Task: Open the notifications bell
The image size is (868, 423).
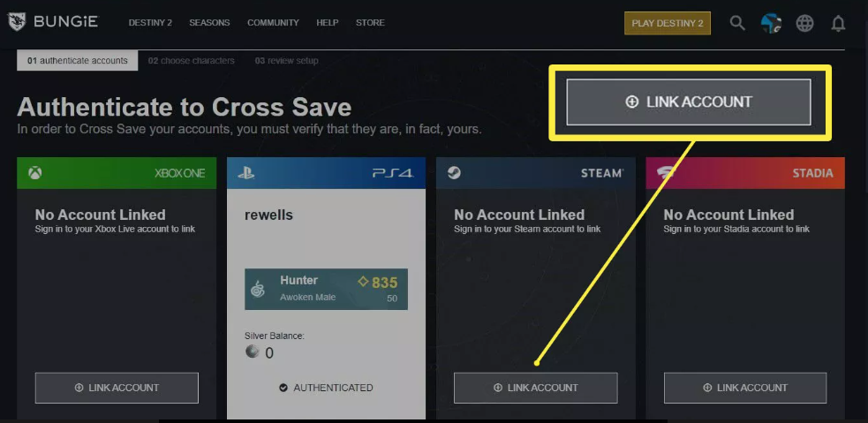Action: pos(839,23)
